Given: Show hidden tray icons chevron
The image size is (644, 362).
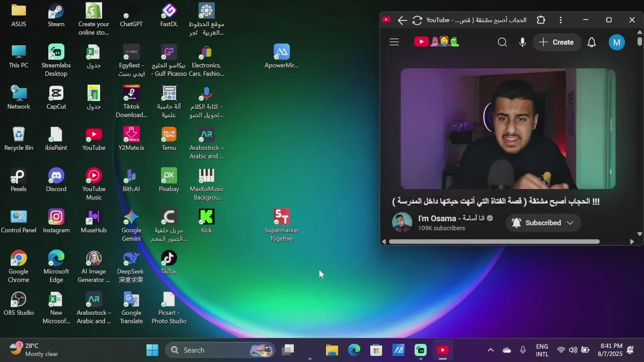Looking at the screenshot, I should tap(491, 350).
